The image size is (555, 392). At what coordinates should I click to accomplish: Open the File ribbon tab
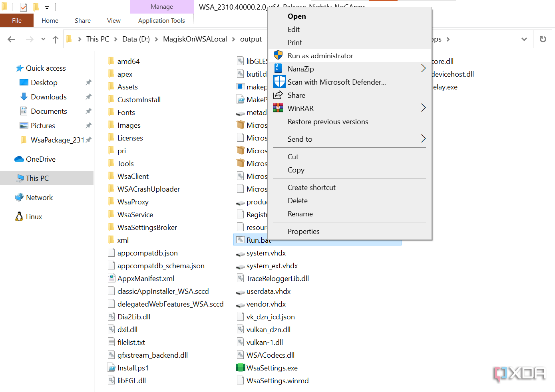17,20
